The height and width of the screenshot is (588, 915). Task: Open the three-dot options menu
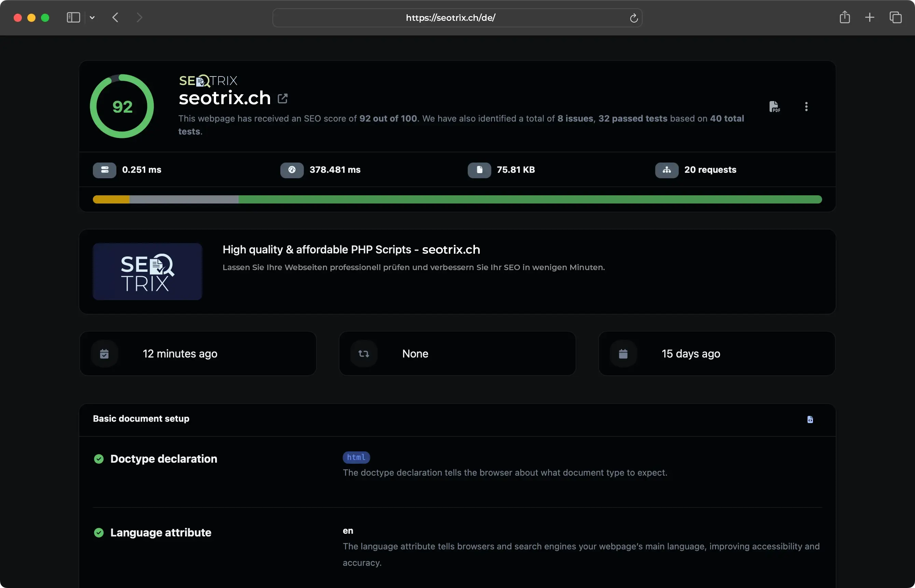pyautogui.click(x=806, y=107)
